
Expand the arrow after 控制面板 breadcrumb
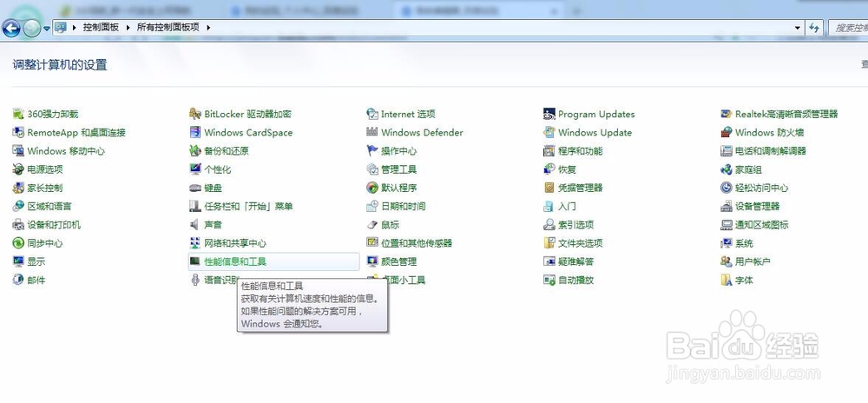point(128,27)
